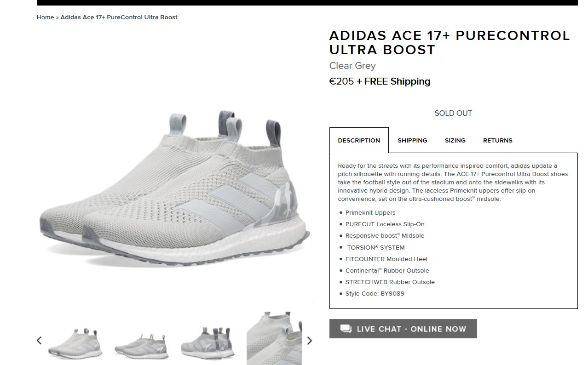Screen dimensions: 588x365
Task: Click the Sold Out status label
Action: coord(453,113)
